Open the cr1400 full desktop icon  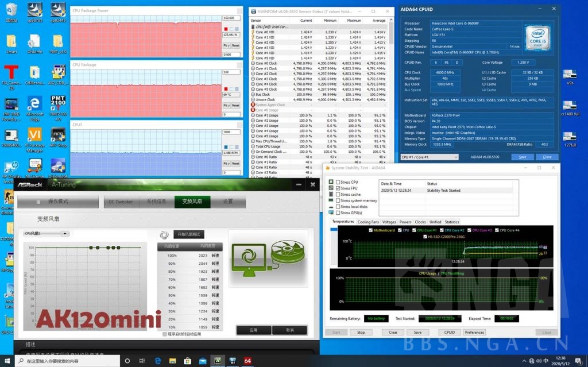tap(570, 108)
